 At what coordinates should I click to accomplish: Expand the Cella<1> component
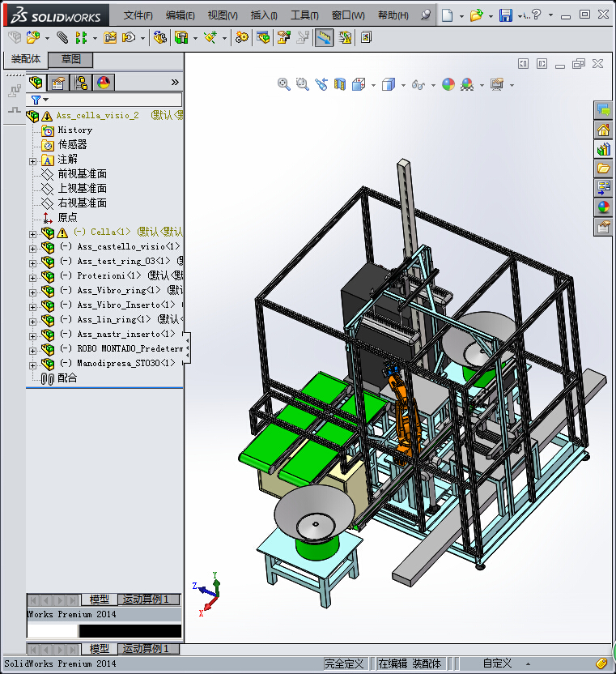32,234
